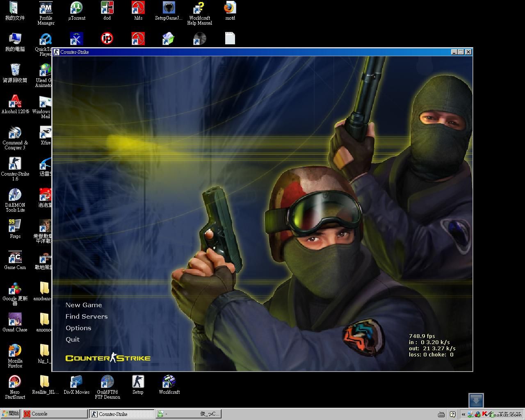This screenshot has width=525, height=420.
Task: Switch to Console taskbar button
Action: 54,414
